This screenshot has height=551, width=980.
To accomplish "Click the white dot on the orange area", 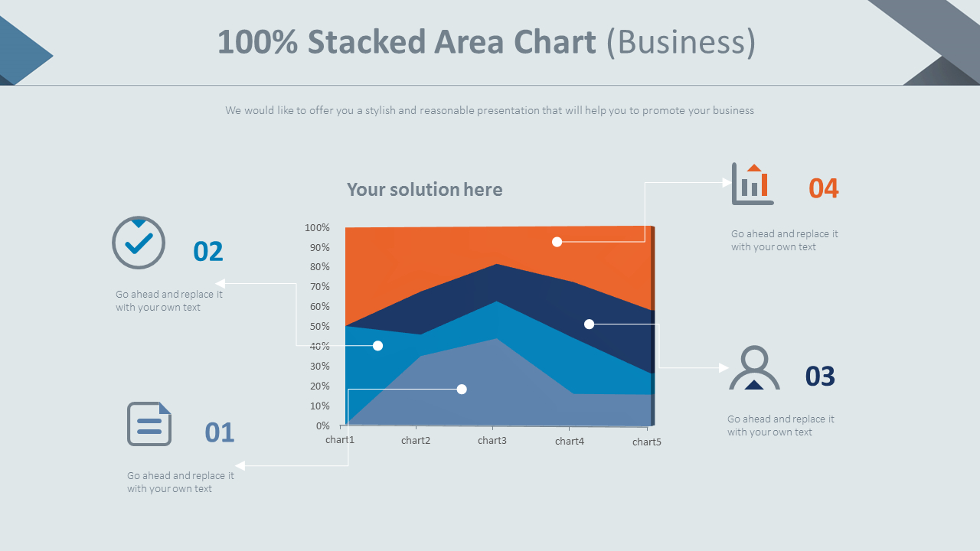I will 557,242.
